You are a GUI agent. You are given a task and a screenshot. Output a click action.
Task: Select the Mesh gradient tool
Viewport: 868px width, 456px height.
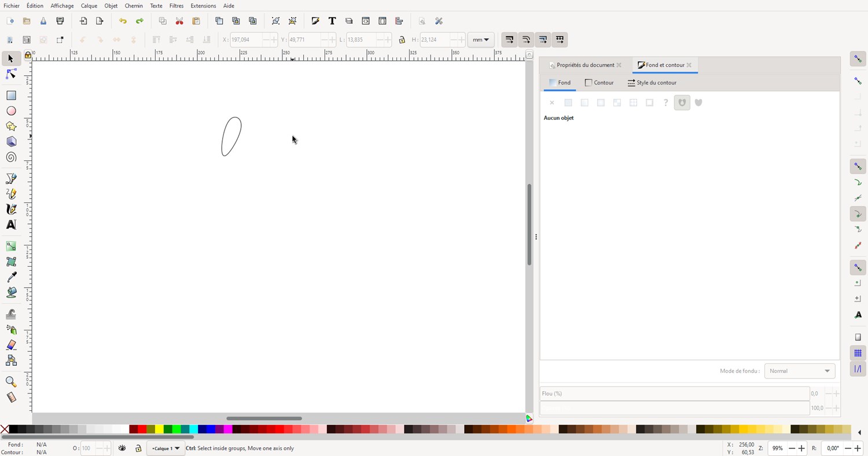11,262
